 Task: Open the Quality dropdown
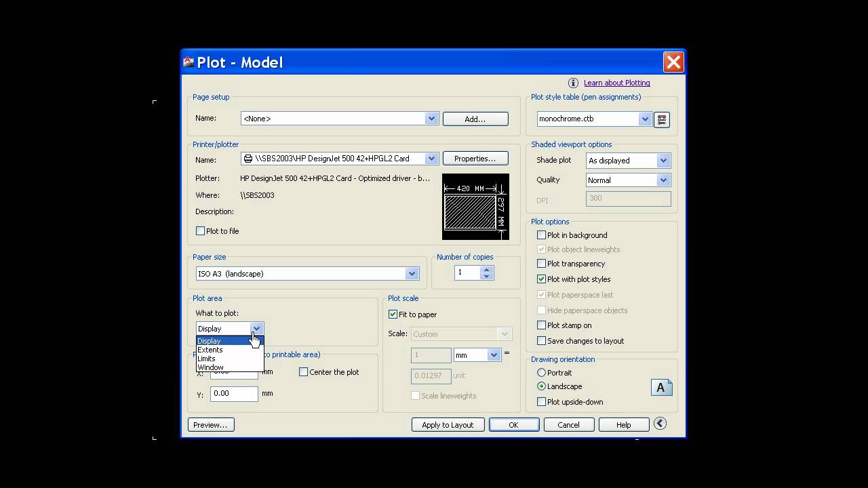663,180
